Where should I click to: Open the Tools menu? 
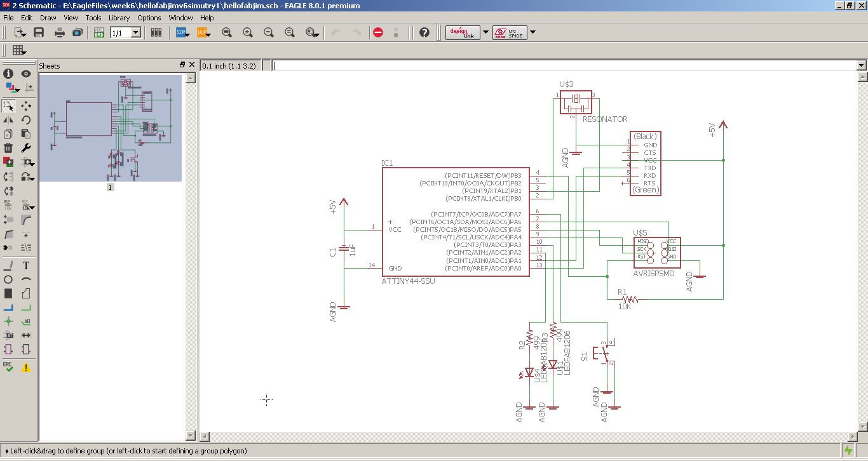93,18
